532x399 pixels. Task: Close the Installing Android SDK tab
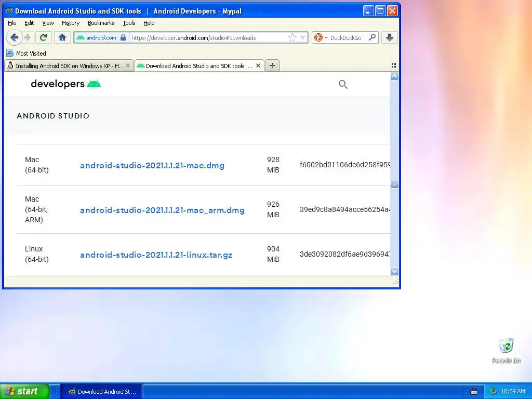click(128, 65)
